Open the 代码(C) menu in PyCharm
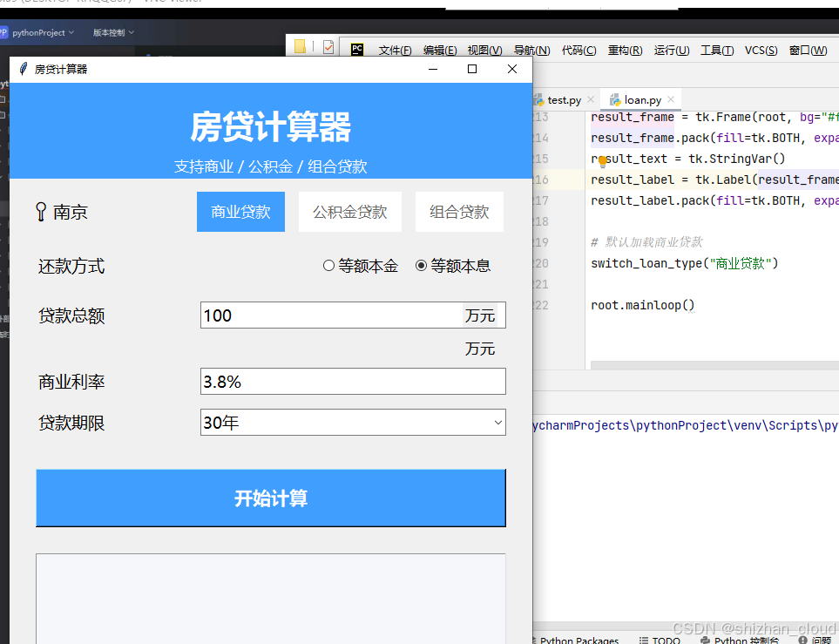Viewport: 839px width, 644px height. click(x=579, y=51)
